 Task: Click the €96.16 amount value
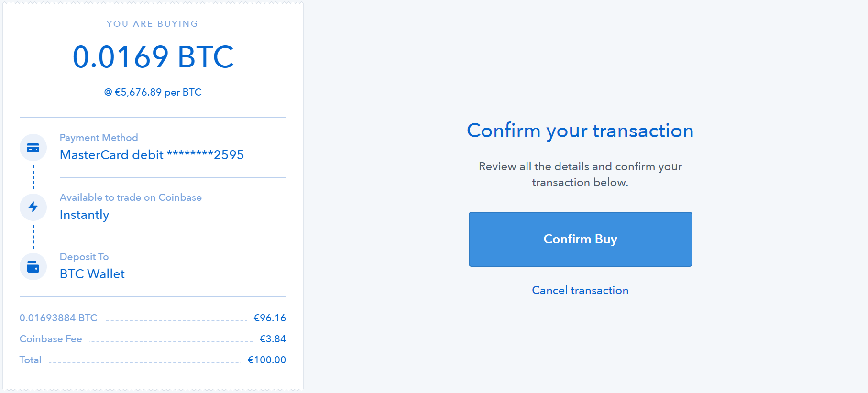(269, 317)
